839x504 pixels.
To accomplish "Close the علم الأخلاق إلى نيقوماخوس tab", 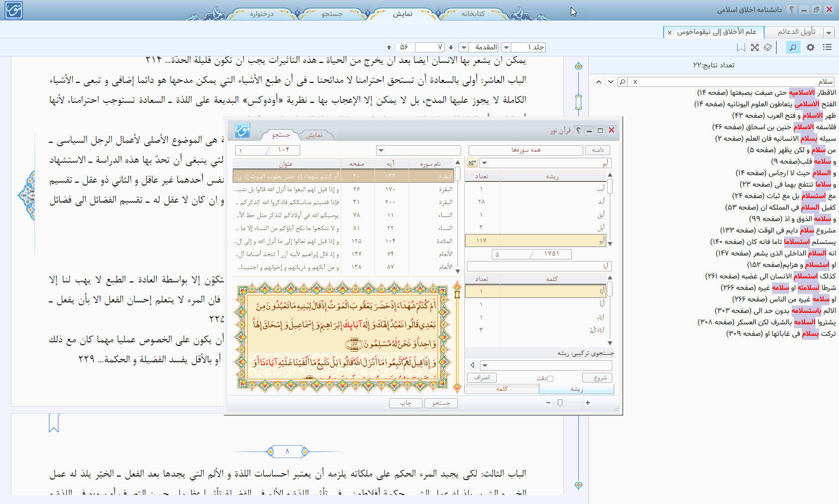I will pos(670,32).
